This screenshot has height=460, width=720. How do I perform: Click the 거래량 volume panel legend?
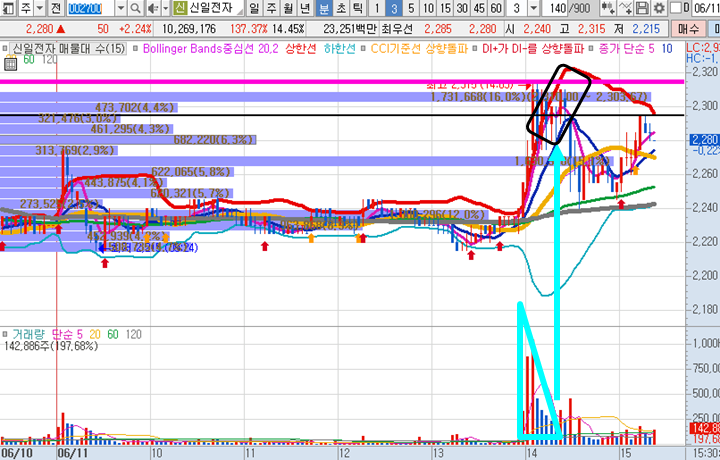[x=28, y=334]
